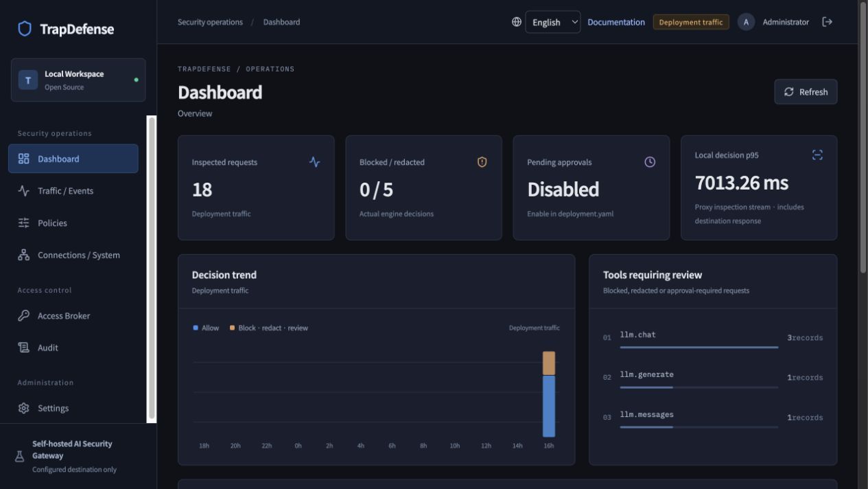Viewport: 868px width, 489px height.
Task: Click the orange block bar at 16h
Action: pyautogui.click(x=549, y=363)
